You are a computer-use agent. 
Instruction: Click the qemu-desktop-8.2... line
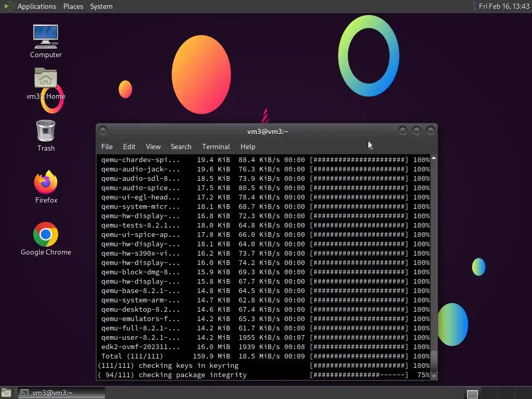pyautogui.click(x=265, y=310)
